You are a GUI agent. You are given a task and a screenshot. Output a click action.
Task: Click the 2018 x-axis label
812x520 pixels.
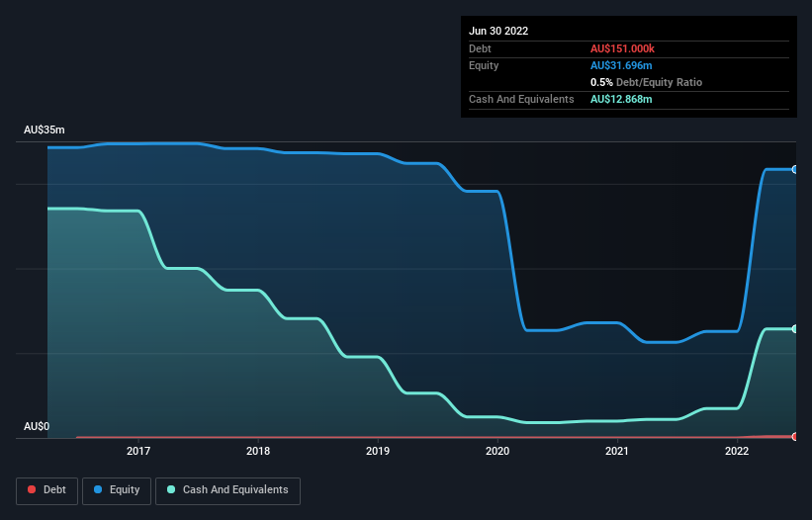pyautogui.click(x=258, y=451)
